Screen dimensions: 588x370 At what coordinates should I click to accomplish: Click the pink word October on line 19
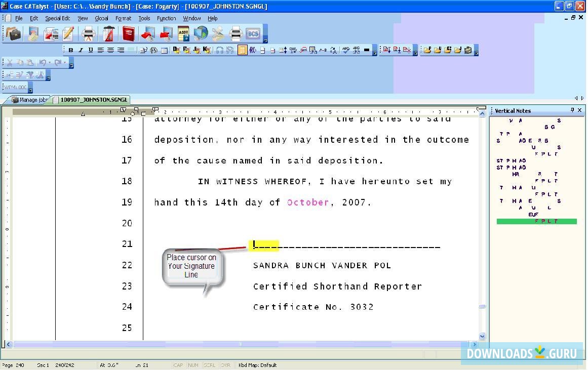pyautogui.click(x=308, y=202)
